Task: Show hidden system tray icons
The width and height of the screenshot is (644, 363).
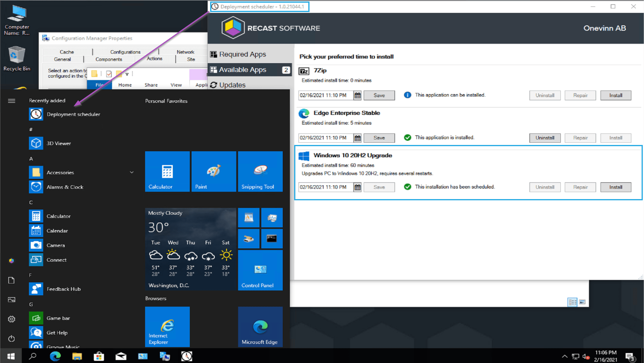Action: coord(565,356)
